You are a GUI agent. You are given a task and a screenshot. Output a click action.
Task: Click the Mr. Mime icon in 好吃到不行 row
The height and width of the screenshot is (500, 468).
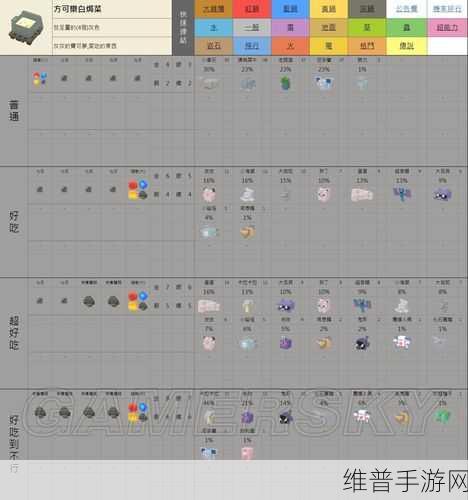(362, 417)
